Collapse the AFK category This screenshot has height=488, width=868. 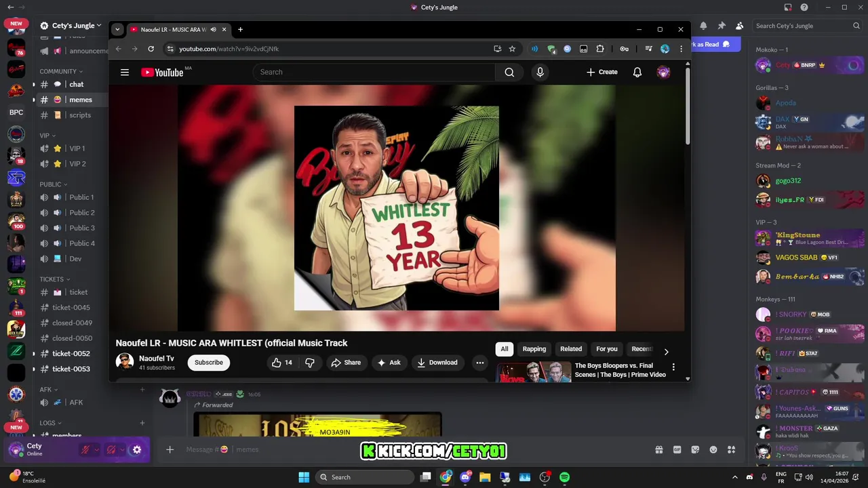pos(49,390)
